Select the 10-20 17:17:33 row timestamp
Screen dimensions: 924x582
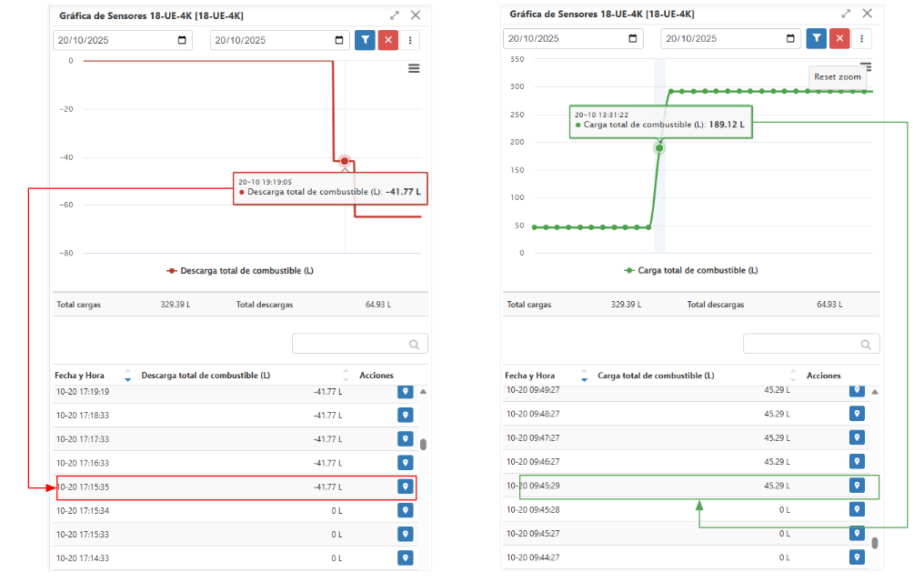tap(83, 439)
